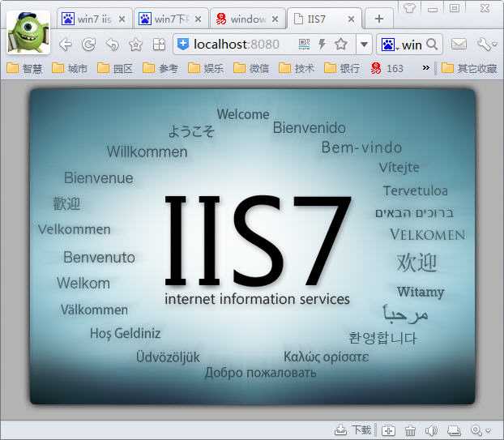Screen dimensions: 504x440
Task: Switch to the 'win7 iis' tab
Action: click(94, 19)
